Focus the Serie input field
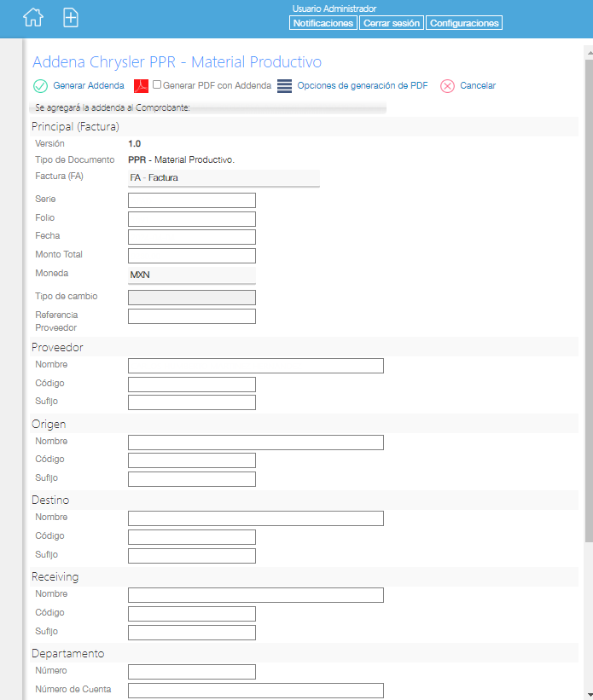The image size is (593, 700). pyautogui.click(x=192, y=200)
